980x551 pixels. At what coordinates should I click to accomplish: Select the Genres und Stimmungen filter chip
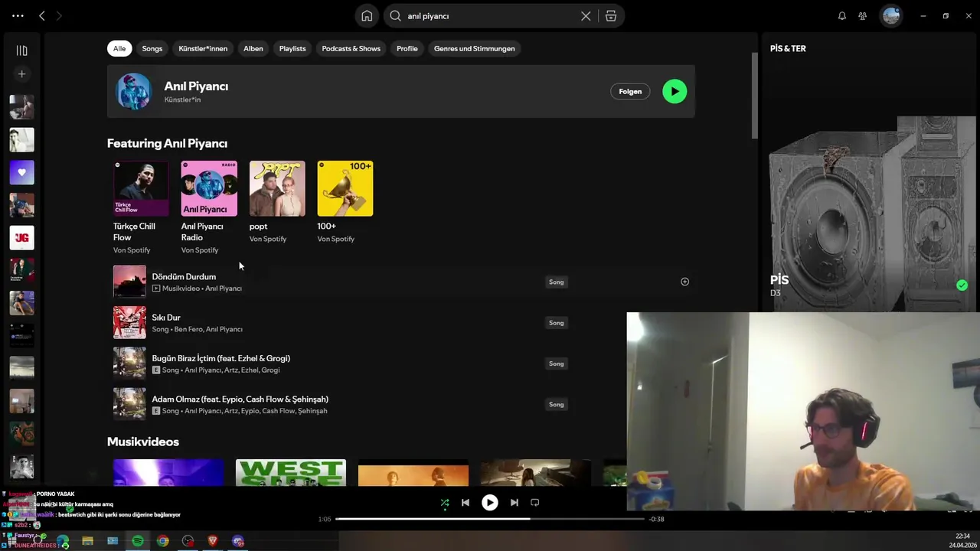pos(474,48)
